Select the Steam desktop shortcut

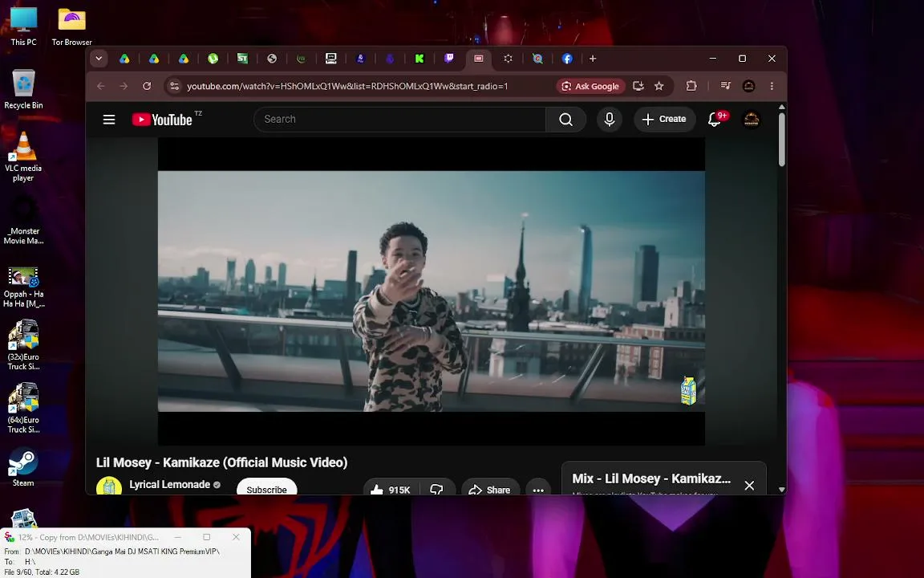23,468
